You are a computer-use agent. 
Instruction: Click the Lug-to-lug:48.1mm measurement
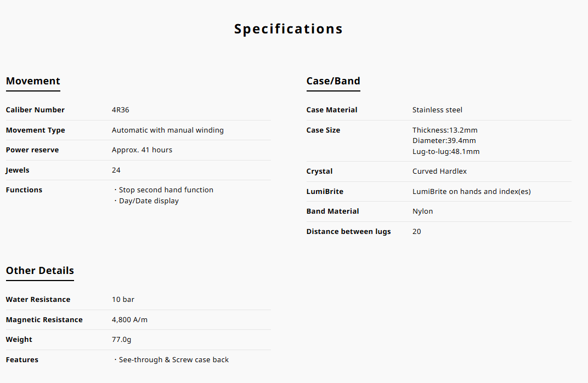(x=446, y=152)
